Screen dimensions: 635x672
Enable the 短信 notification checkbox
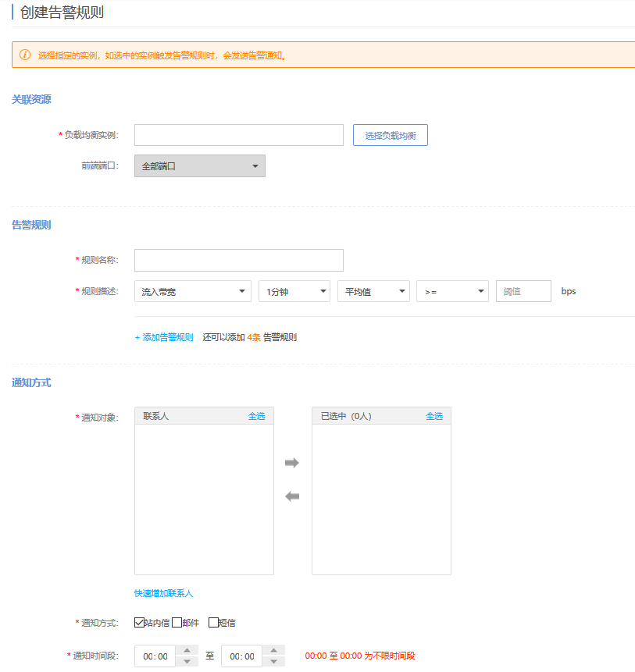(213, 623)
